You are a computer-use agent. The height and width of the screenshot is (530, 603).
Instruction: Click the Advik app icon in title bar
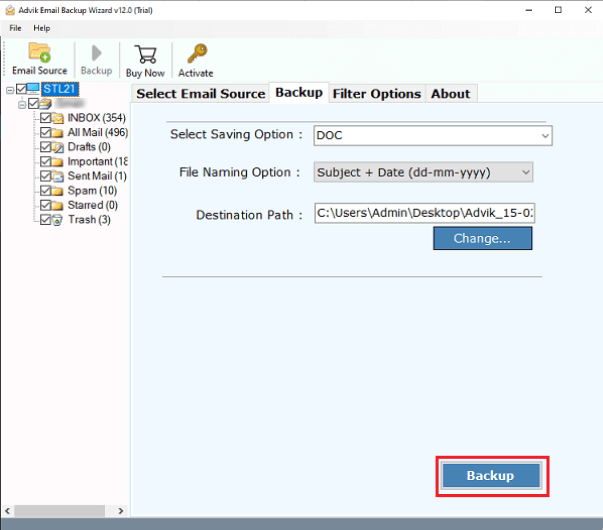tap(10, 10)
